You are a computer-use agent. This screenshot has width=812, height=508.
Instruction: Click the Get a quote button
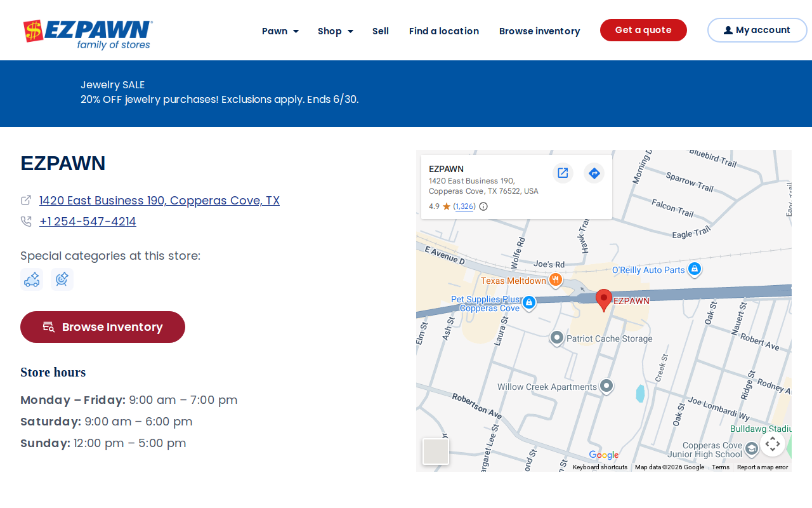click(643, 30)
